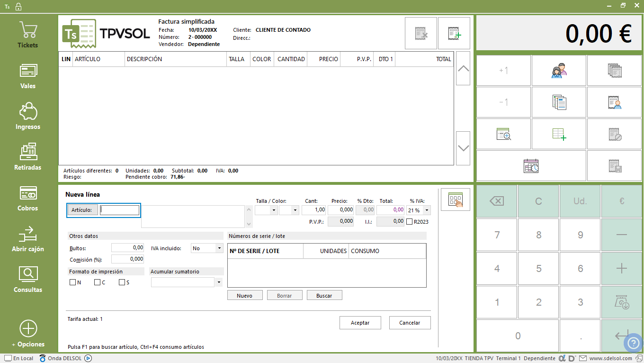Click the Bultos input field

click(128, 247)
